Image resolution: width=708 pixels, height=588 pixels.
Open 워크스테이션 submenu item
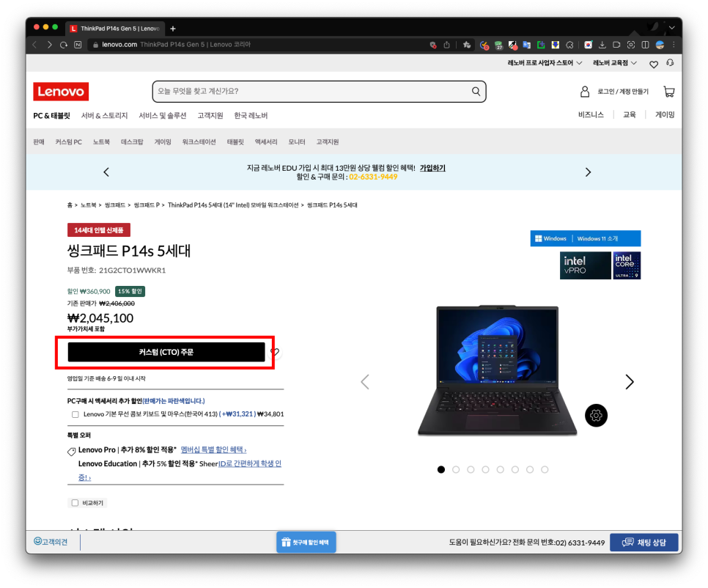tap(199, 142)
